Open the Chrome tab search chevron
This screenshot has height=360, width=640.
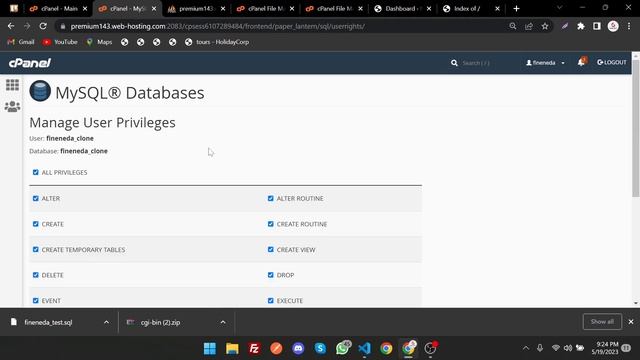point(559,8)
